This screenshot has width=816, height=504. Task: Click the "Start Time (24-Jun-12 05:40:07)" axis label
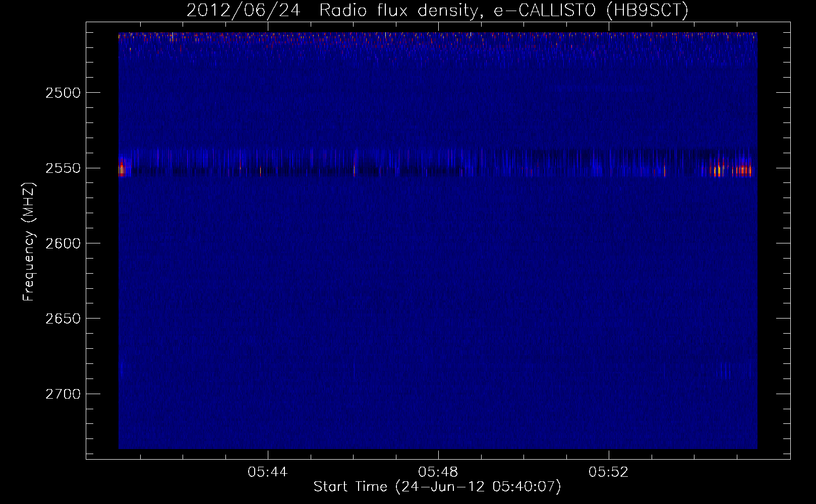click(x=437, y=487)
